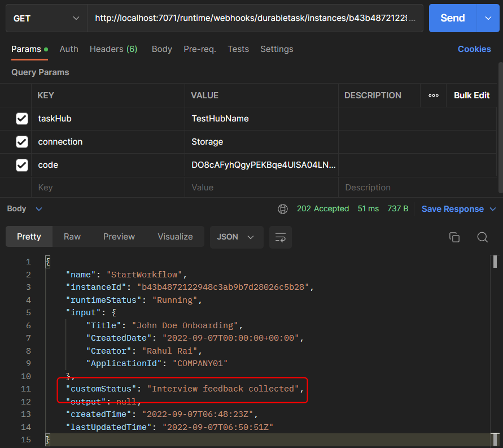503x448 pixels.
Task: Click the DO8cAFyhQgyPEKBqe4UlSA04LN... value cell
Action: pyautogui.click(x=261, y=165)
